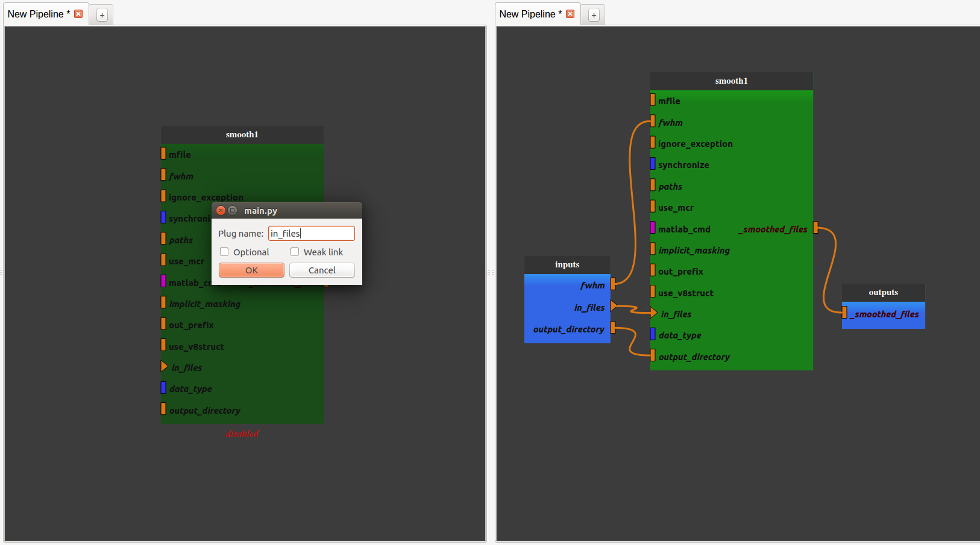Focus the Plug name input field
The image size is (980, 545).
click(311, 233)
